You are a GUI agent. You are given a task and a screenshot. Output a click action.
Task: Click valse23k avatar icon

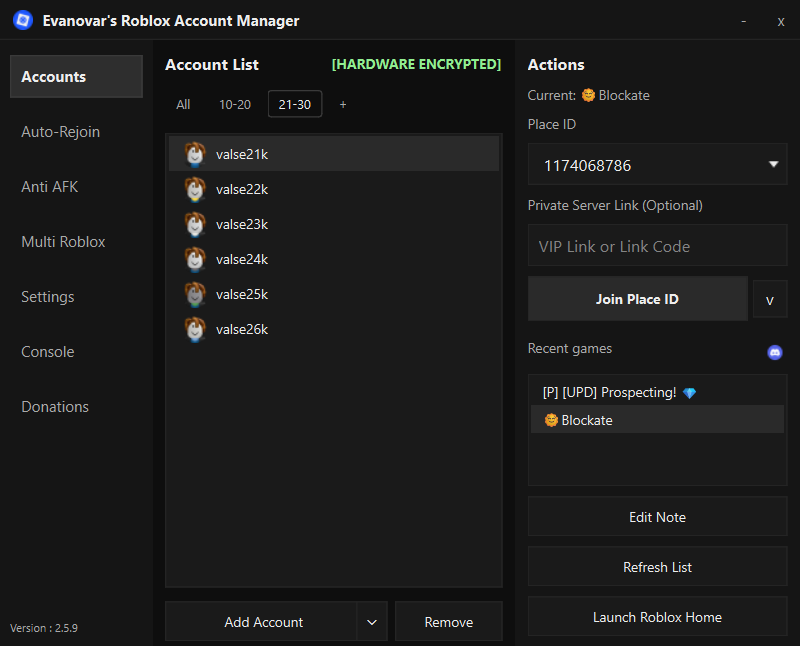pyautogui.click(x=194, y=225)
